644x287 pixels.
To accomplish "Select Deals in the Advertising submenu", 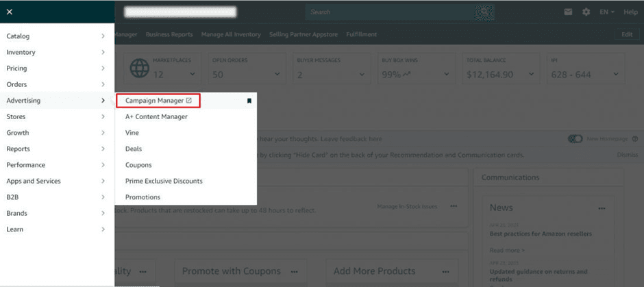I will pyautogui.click(x=134, y=149).
